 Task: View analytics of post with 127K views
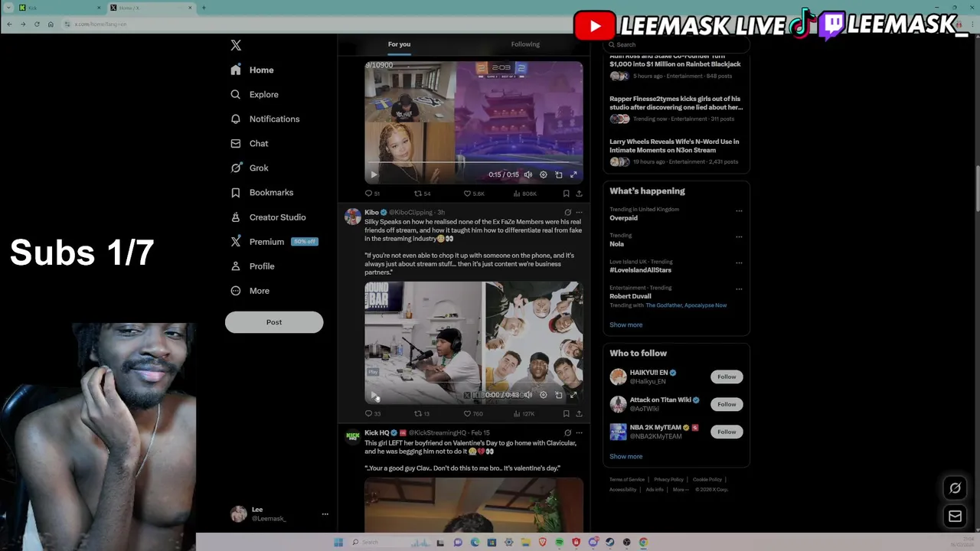click(524, 414)
